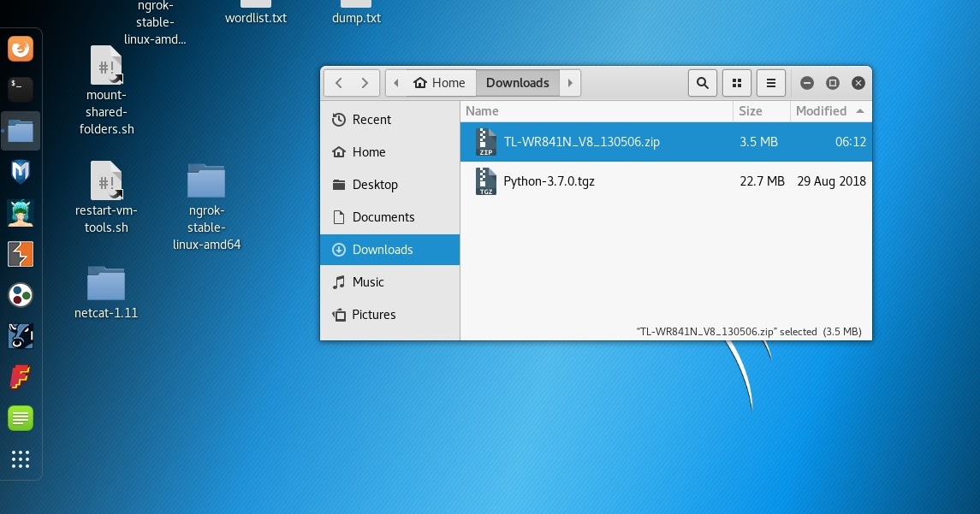
Task: Select dump.txt on the desktop
Action: 356,13
